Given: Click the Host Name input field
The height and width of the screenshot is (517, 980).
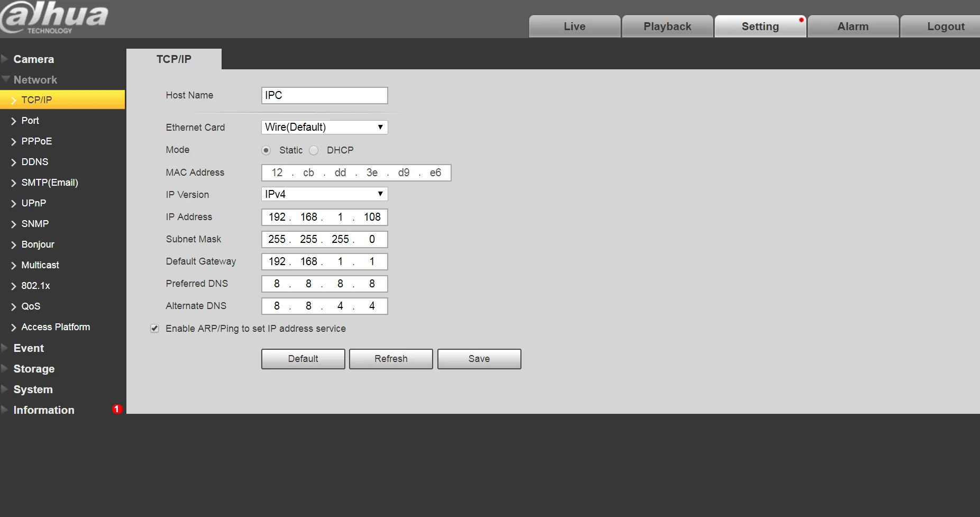Looking at the screenshot, I should [324, 95].
